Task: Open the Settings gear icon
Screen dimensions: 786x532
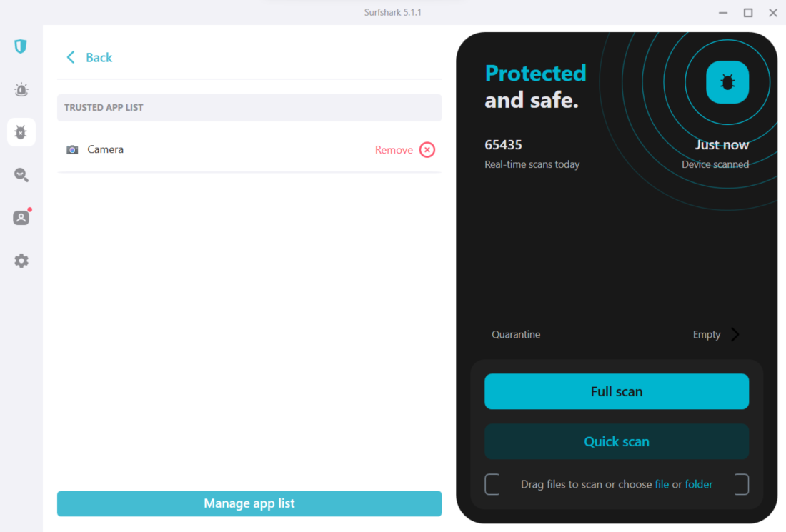Action: 21,261
